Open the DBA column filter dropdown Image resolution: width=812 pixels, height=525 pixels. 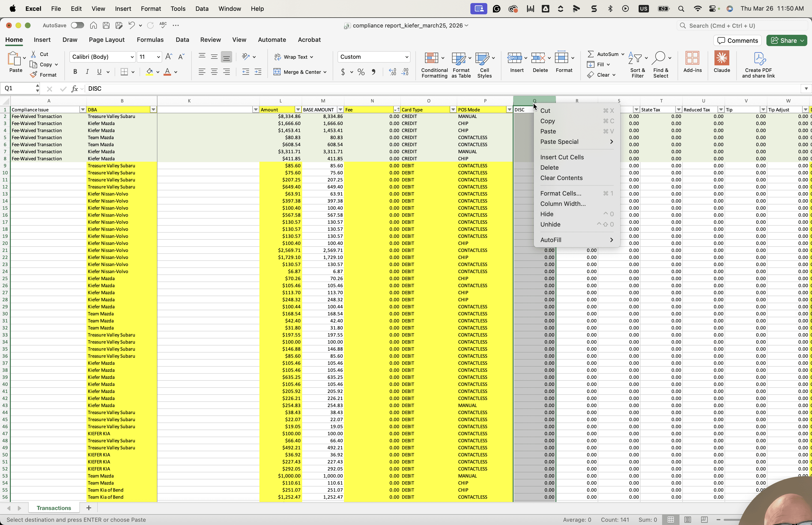click(x=153, y=110)
